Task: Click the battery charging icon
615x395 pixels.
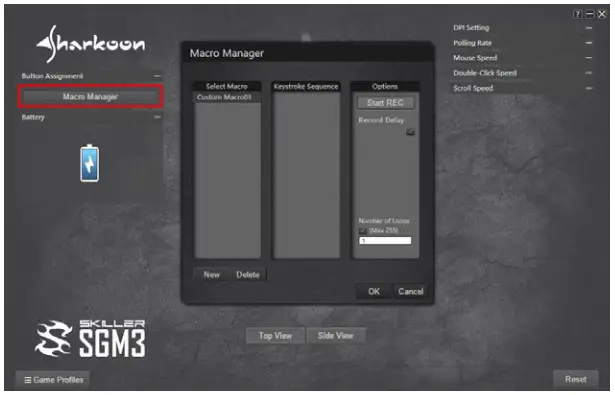Action: [x=90, y=163]
